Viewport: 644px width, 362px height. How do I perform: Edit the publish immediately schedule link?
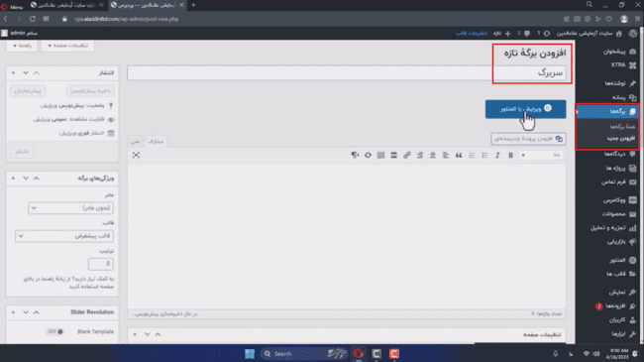click(67, 133)
